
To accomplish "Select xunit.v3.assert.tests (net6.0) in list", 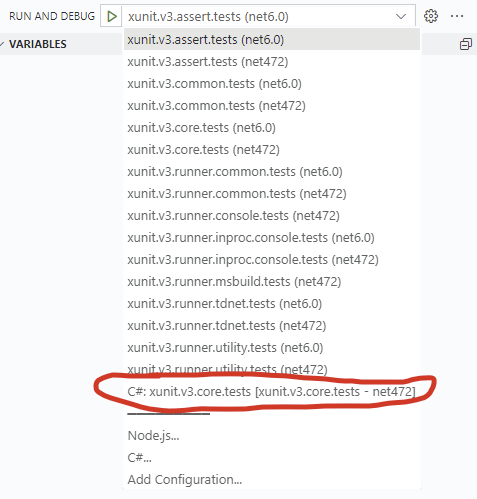I will pyautogui.click(x=272, y=40).
